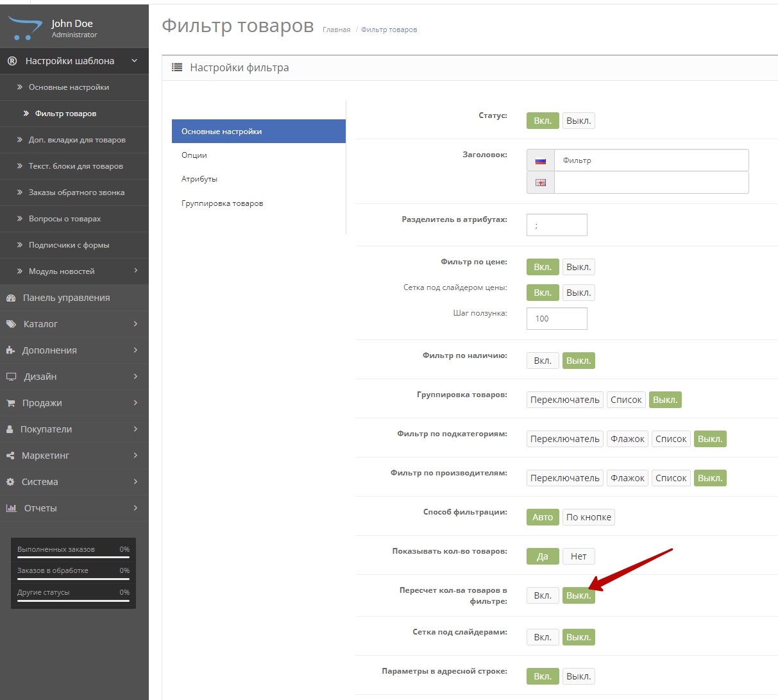Choose По кнопке filtering method
Viewport: 778px width, 700px height.
pos(588,517)
